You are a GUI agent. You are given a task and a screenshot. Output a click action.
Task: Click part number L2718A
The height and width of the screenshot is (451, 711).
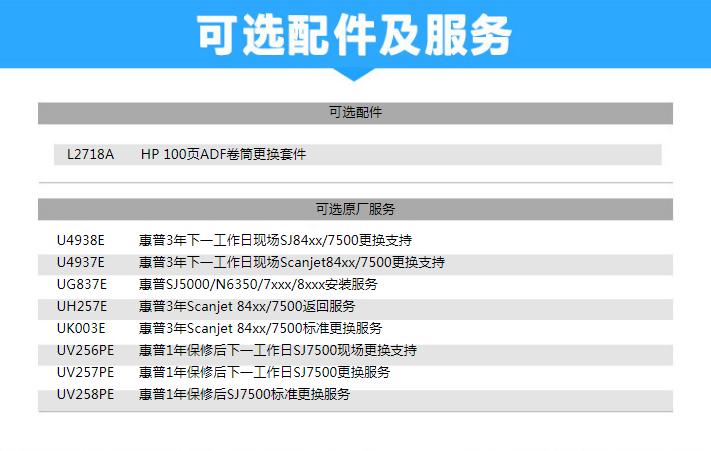(90, 155)
